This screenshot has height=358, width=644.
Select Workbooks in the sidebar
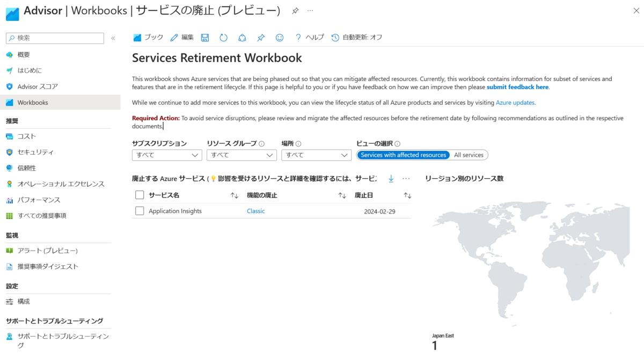(60, 103)
